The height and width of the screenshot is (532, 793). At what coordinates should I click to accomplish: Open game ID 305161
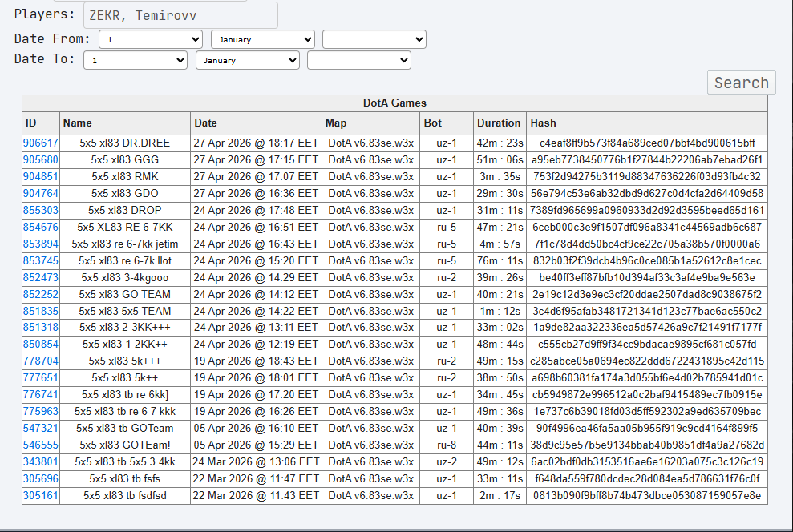click(x=40, y=495)
